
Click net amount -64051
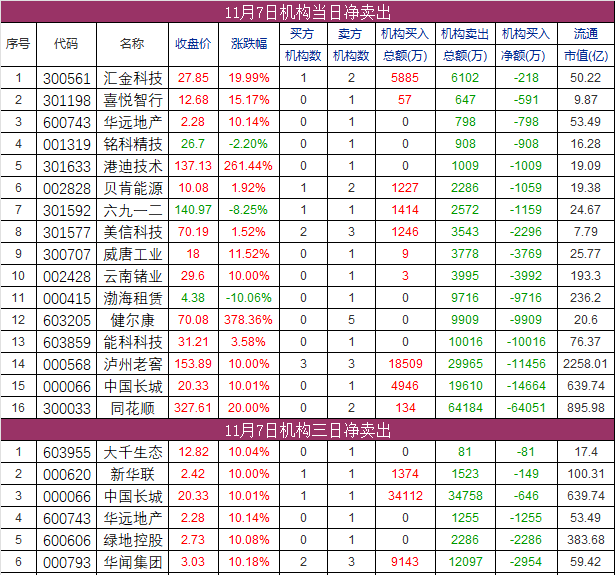click(x=526, y=408)
